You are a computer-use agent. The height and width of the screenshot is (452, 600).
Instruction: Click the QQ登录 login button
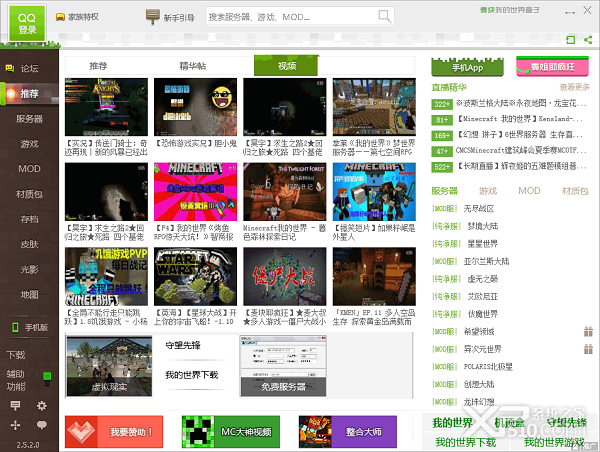tap(27, 23)
